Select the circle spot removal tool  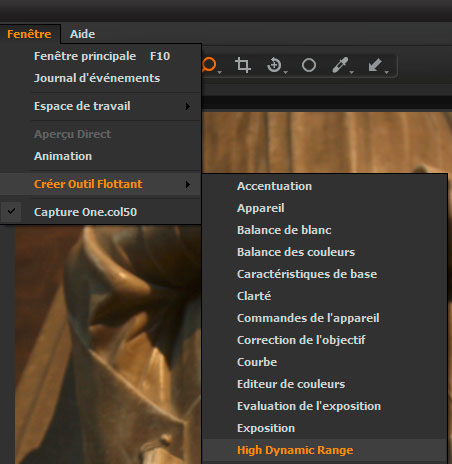click(x=309, y=65)
